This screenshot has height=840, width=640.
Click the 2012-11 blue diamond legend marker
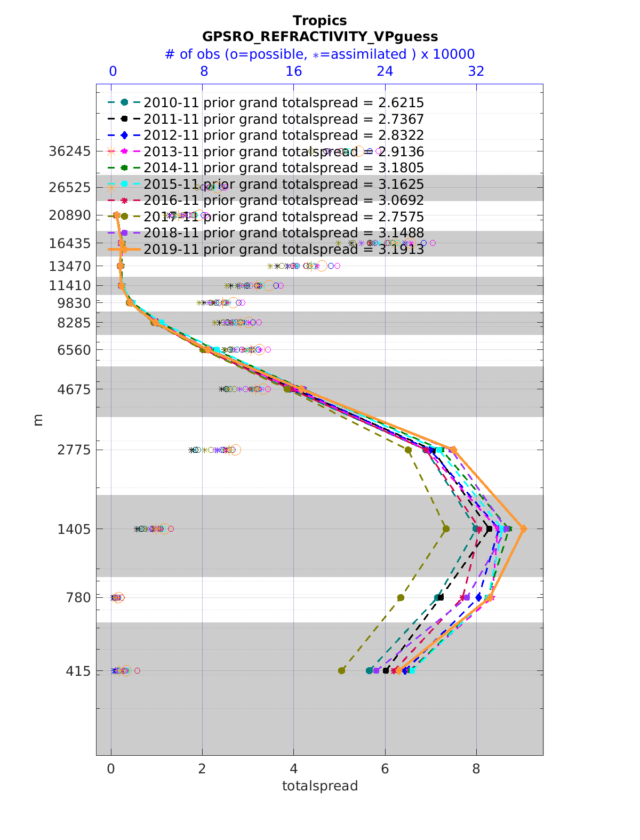124,135
